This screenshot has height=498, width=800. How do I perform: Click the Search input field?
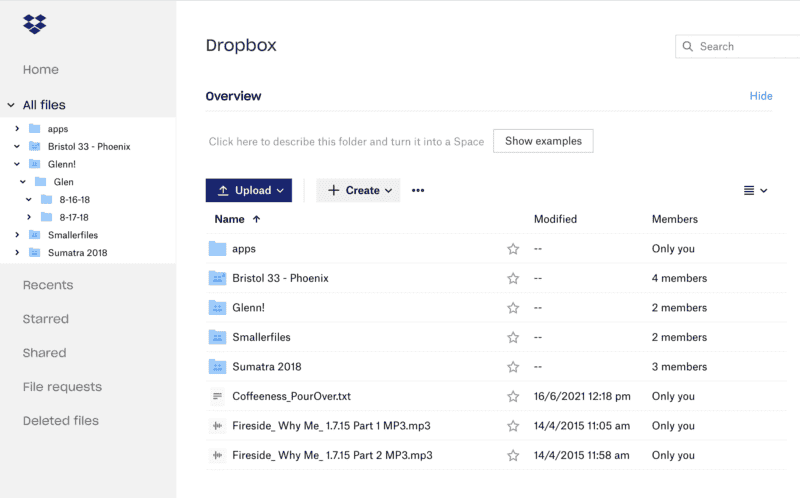(738, 46)
